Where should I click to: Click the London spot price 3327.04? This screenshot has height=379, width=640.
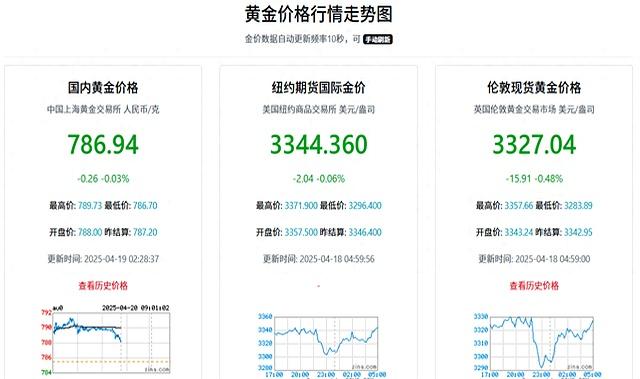coord(534,144)
